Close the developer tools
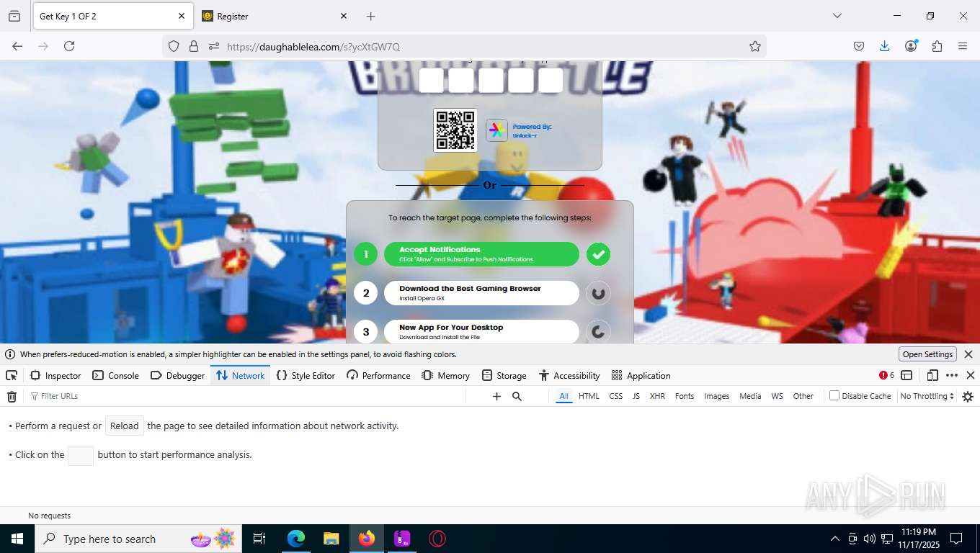The height and width of the screenshot is (553, 980). (x=971, y=375)
